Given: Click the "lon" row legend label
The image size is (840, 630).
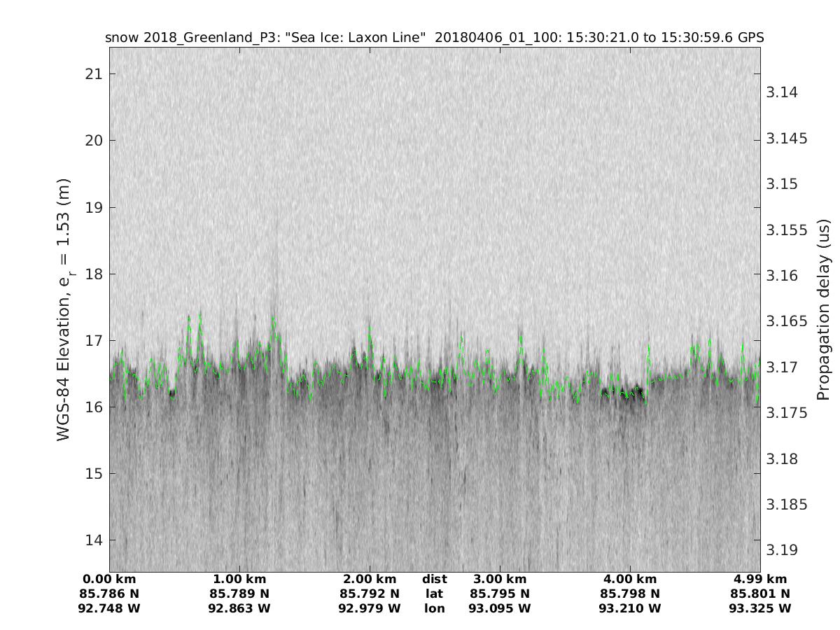Looking at the screenshot, I should (434, 608).
